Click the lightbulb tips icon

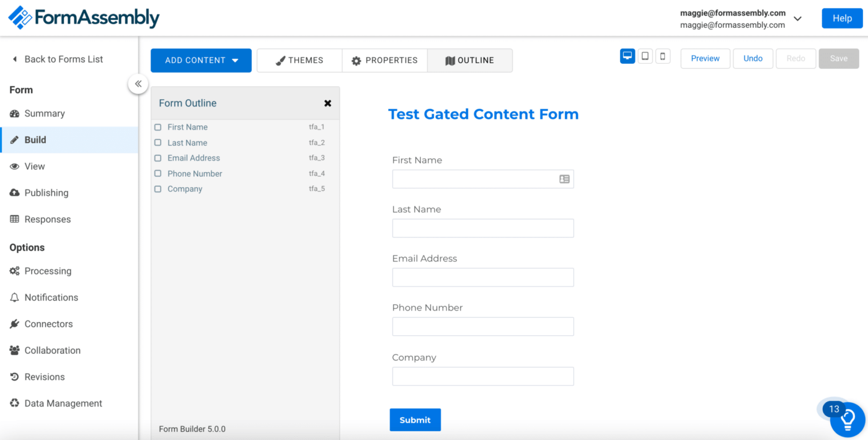point(847,420)
